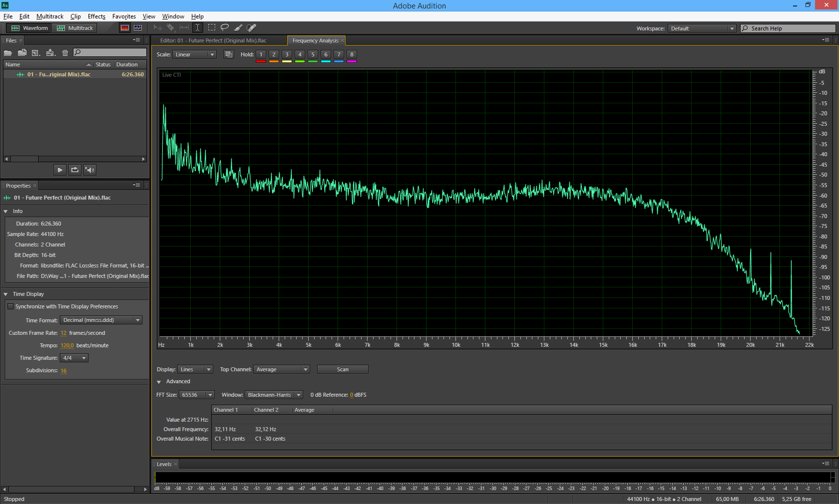Toggle Hold button 3
The height and width of the screenshot is (504, 839).
(287, 54)
